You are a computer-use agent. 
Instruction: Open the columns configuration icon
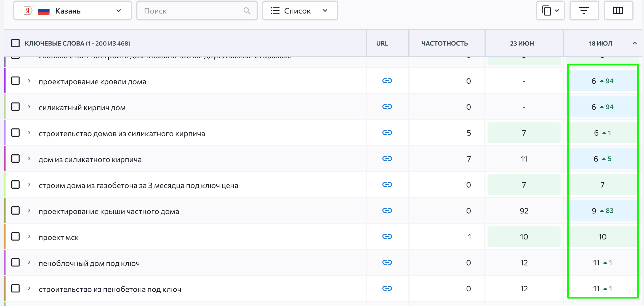coord(618,11)
